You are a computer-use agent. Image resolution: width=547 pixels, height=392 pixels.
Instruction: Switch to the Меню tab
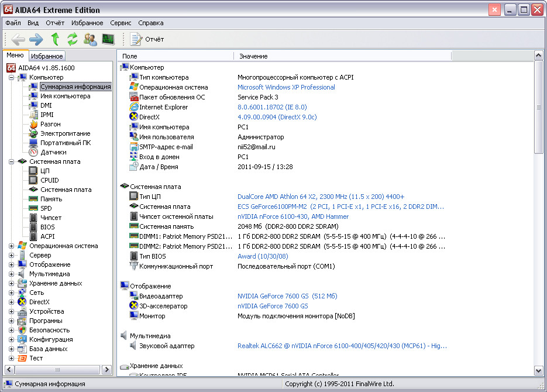(x=15, y=55)
